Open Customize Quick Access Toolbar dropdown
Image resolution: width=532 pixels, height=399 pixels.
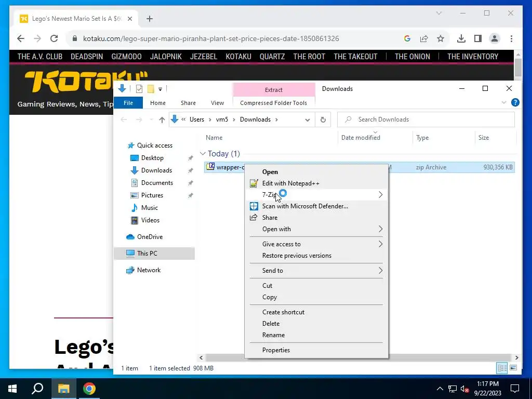[160, 89]
